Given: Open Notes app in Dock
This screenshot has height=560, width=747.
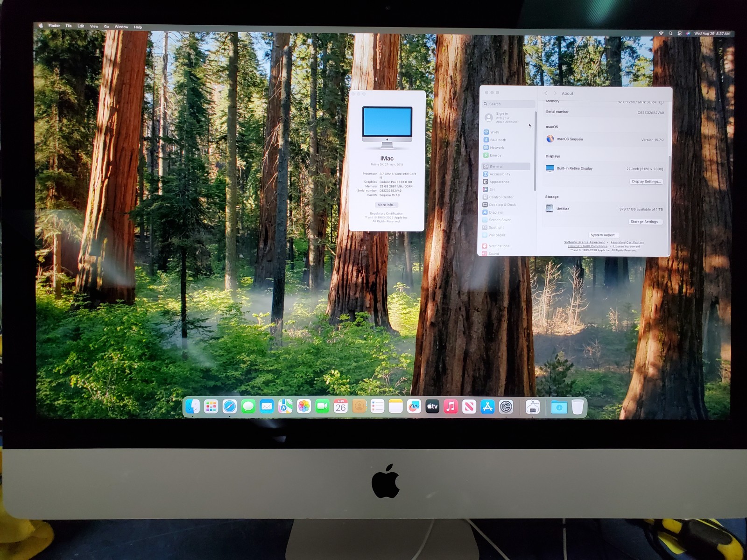Looking at the screenshot, I should click(x=395, y=406).
